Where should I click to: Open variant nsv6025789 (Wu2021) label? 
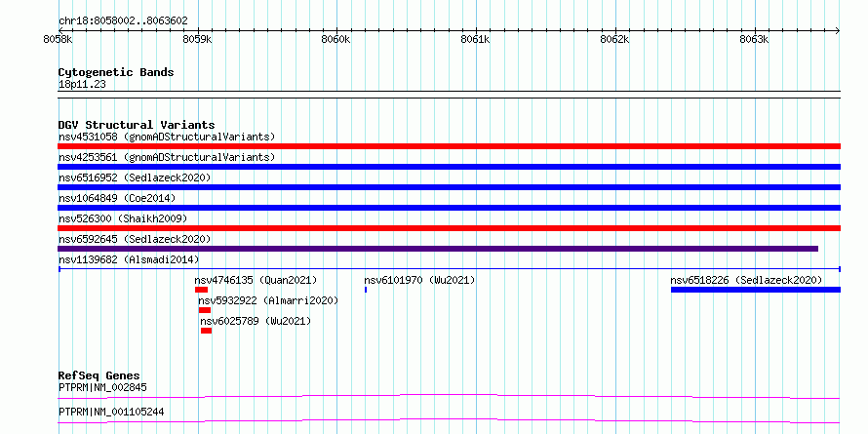click(256, 321)
